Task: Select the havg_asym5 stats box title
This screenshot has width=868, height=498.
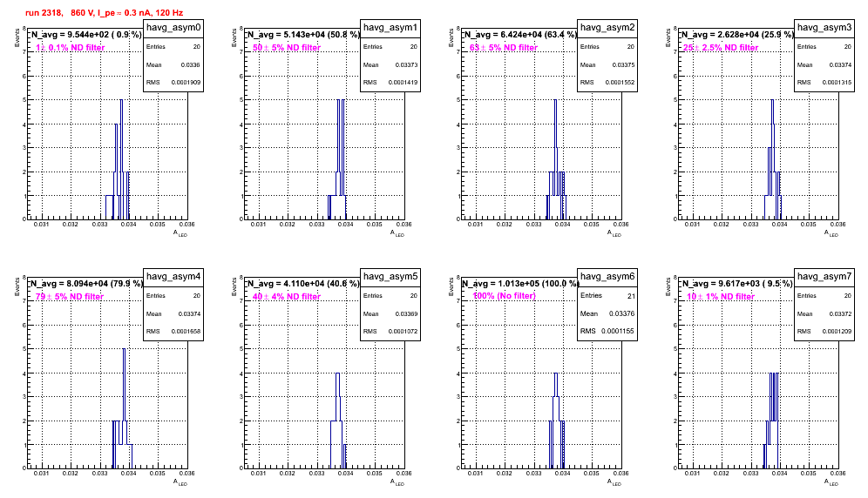Action: [390, 277]
